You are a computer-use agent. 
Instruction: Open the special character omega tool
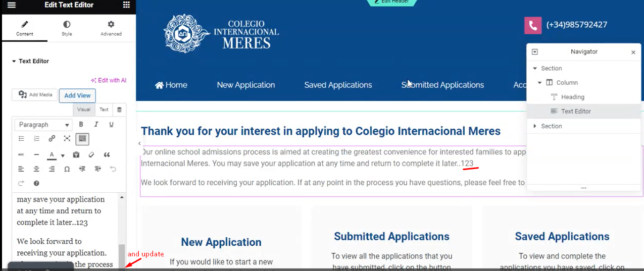(67, 169)
